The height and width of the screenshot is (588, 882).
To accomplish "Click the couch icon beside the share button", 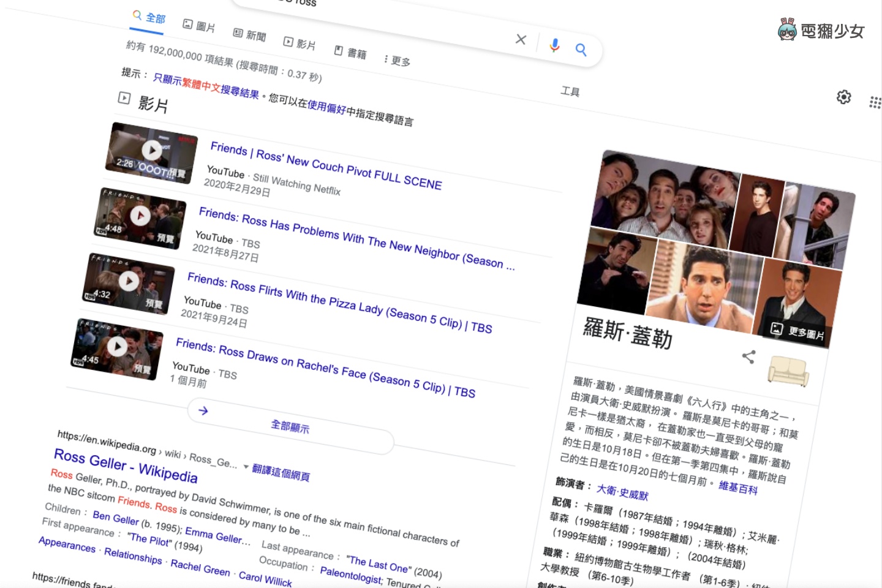I will tap(789, 371).
